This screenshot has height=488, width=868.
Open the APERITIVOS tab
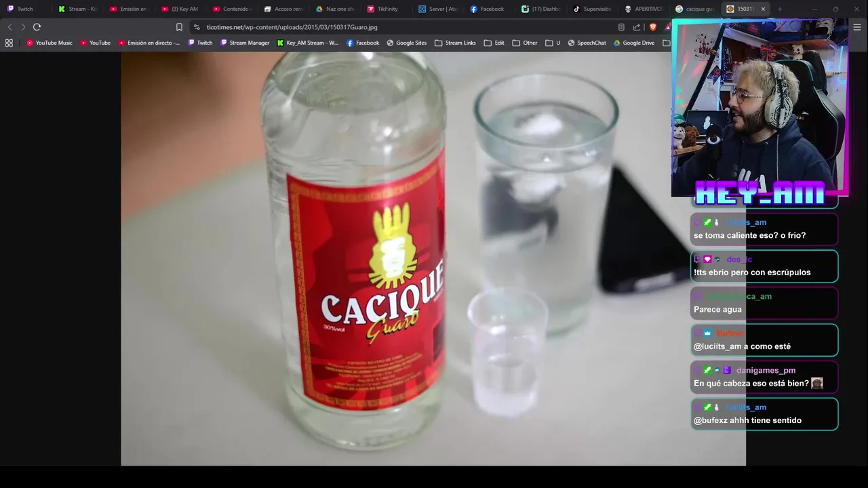[644, 9]
